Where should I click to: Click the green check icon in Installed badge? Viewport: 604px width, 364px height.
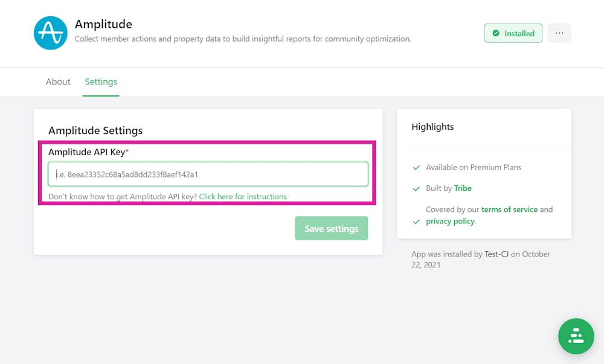[496, 34]
